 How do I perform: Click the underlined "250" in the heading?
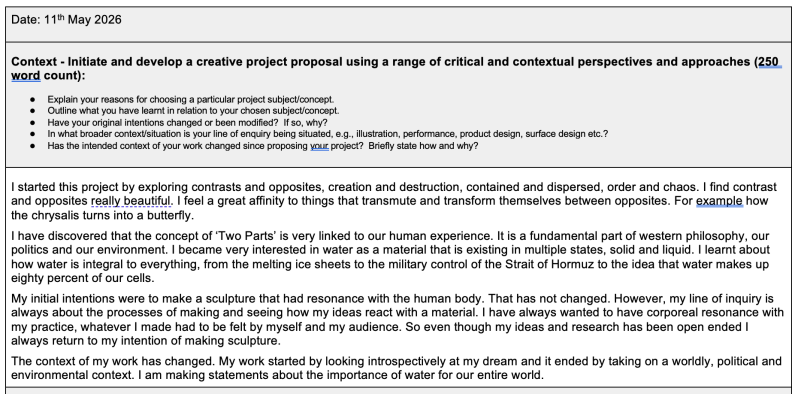tap(768, 62)
